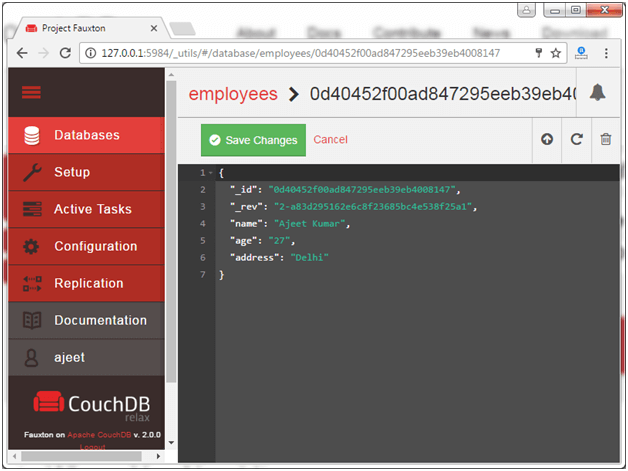This screenshot has width=628, height=471.
Task: Click the browser Back arrow
Action: (22, 53)
